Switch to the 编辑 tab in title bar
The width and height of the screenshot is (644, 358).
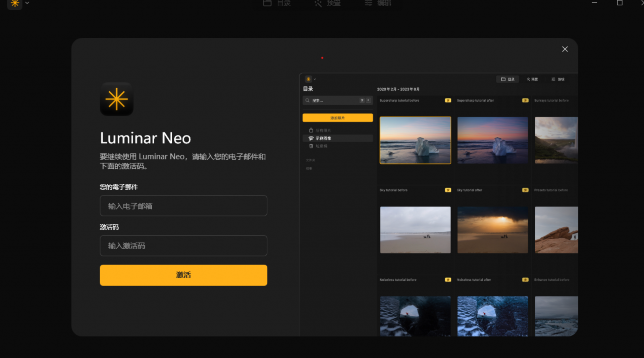click(x=378, y=3)
